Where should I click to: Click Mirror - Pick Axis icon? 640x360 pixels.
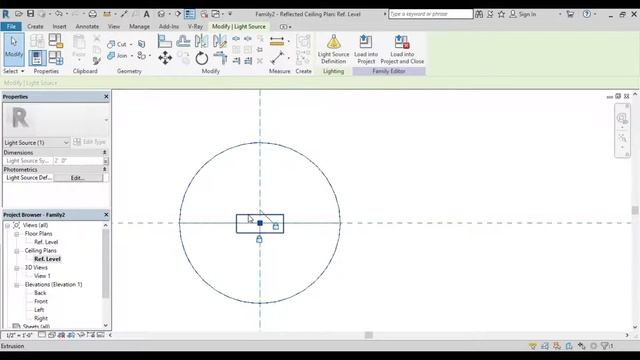coord(201,41)
